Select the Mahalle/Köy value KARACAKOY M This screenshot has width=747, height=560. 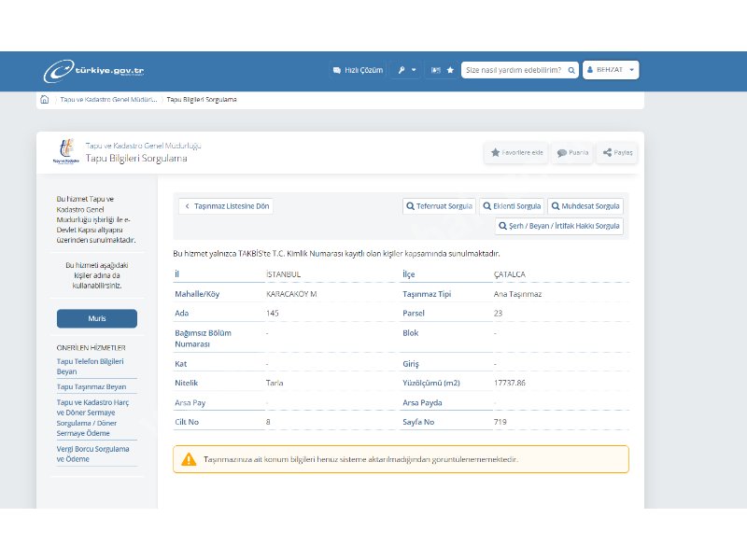(291, 294)
